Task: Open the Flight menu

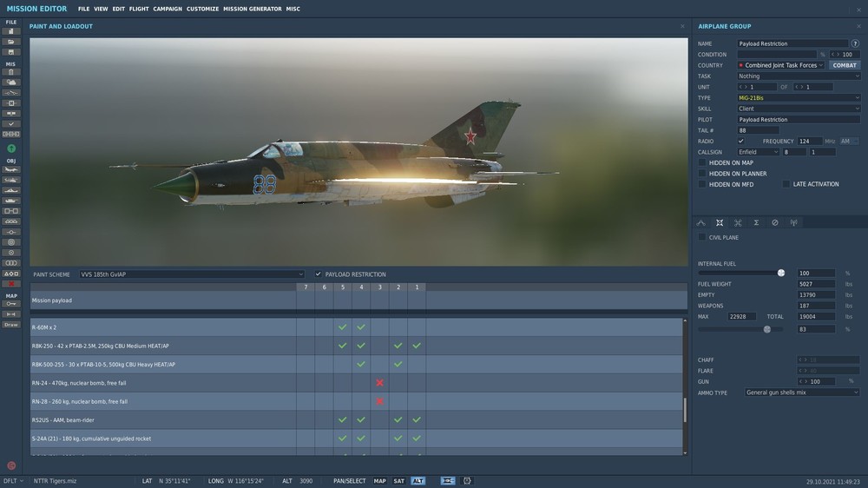Action: coord(139,9)
